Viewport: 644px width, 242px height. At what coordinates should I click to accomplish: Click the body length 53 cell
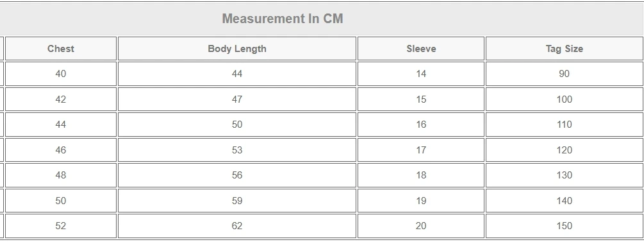pyautogui.click(x=237, y=150)
